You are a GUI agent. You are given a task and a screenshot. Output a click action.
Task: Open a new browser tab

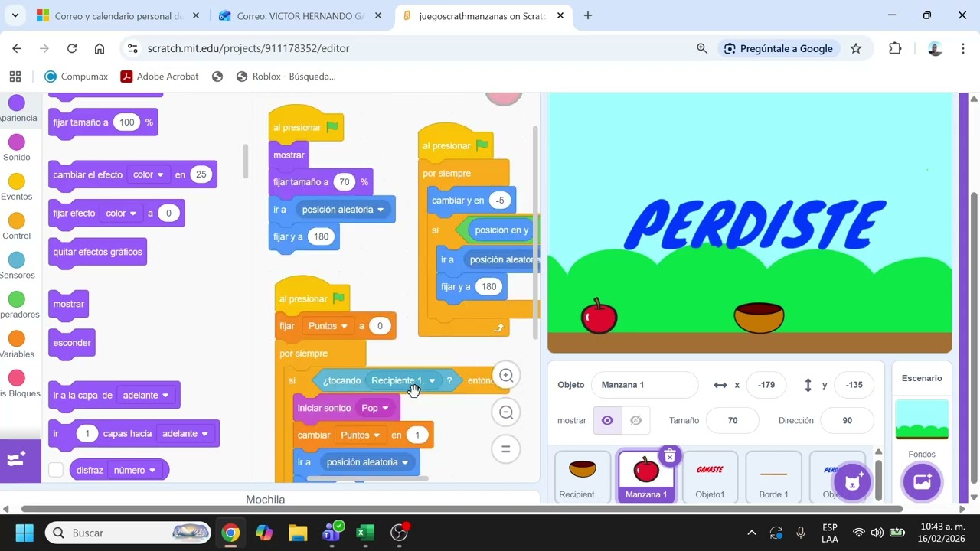click(x=588, y=15)
